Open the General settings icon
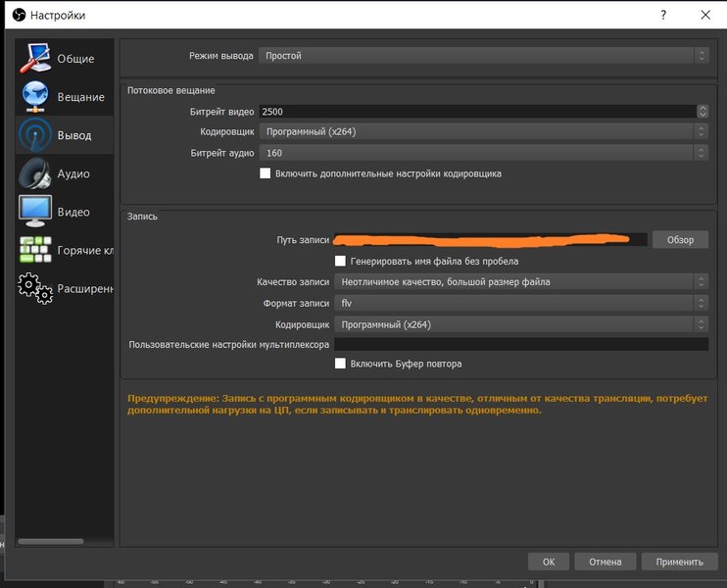 35,59
